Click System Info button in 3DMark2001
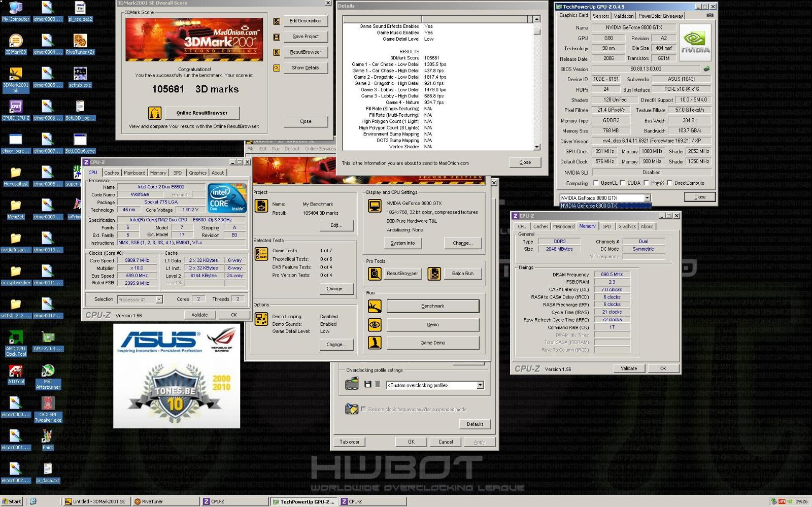The image size is (812, 507). [x=402, y=243]
